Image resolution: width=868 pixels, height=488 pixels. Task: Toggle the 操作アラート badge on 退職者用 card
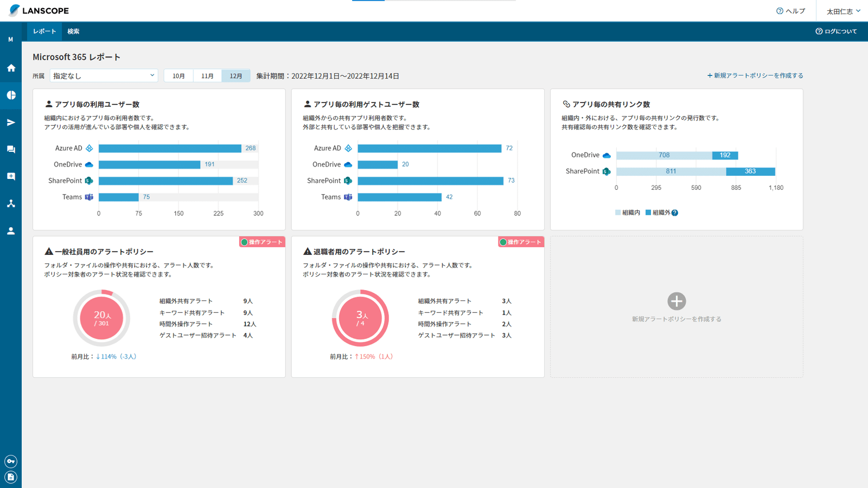521,242
